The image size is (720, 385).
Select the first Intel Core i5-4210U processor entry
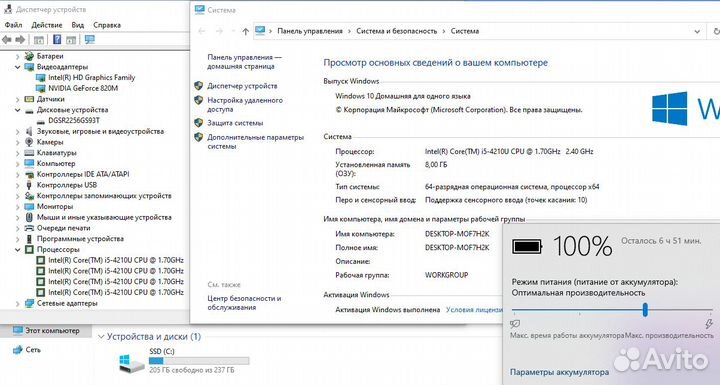coord(116,260)
